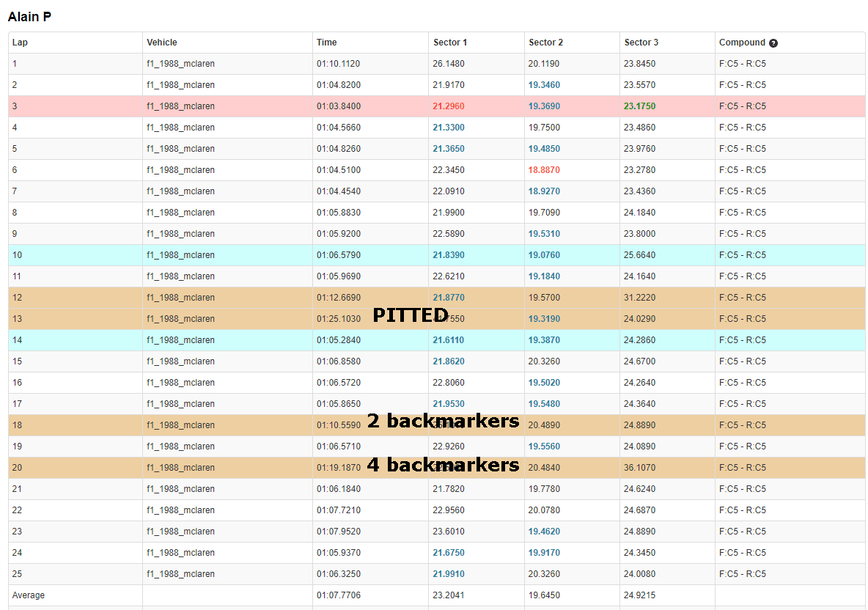
Task: Click sector 1 value 21.8620
Action: click(x=449, y=361)
